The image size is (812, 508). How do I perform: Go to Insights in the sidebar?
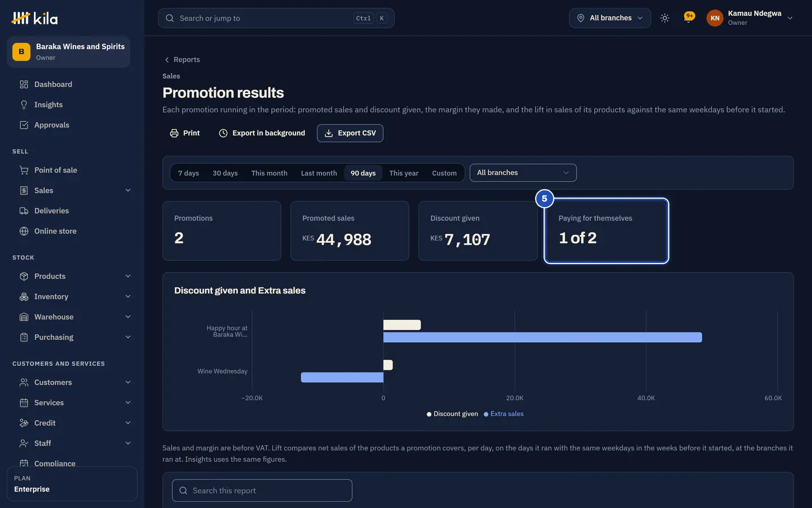pos(72,105)
